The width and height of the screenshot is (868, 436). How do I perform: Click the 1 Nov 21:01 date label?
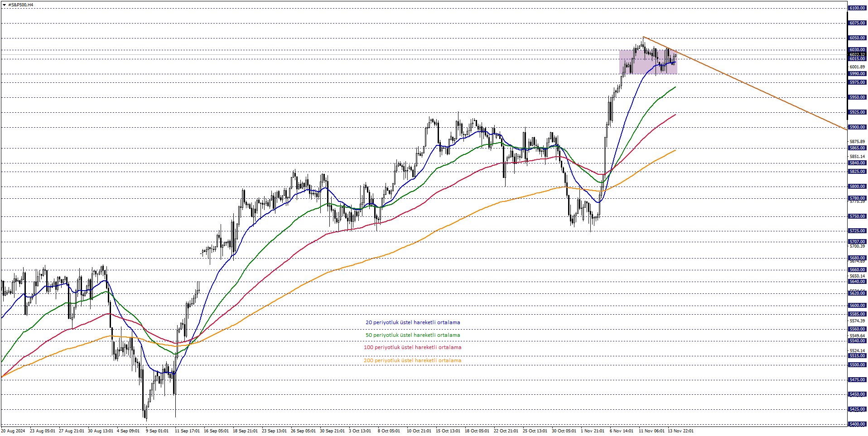(x=593, y=431)
